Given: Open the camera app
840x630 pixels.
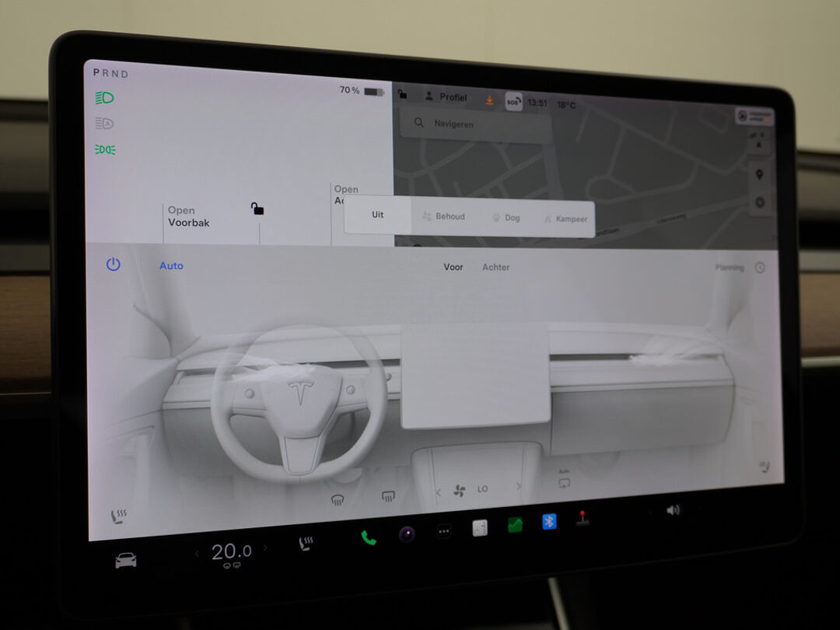Looking at the screenshot, I should pos(407,534).
